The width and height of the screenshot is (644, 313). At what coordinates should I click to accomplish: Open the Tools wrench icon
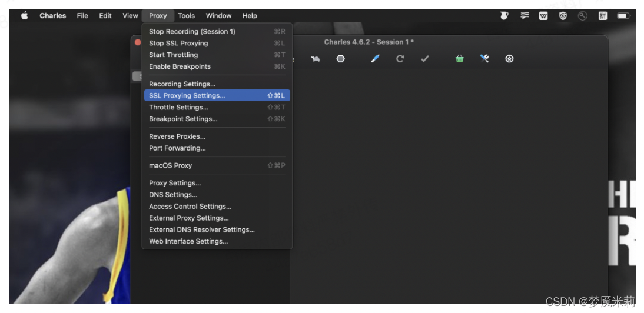(484, 59)
